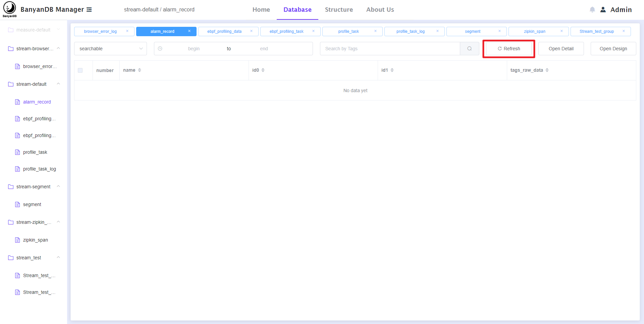Select profile_task in sidebar tree
The image size is (644, 324).
tap(35, 152)
